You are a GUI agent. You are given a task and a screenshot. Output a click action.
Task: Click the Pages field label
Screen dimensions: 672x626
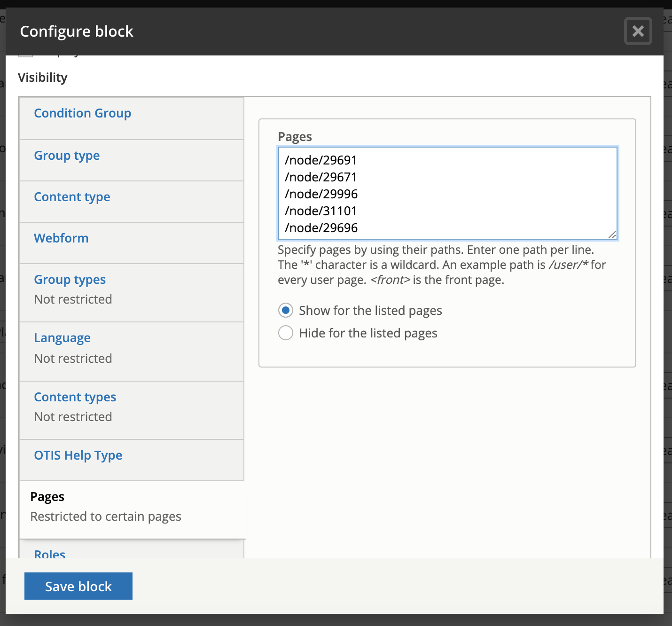tap(295, 137)
